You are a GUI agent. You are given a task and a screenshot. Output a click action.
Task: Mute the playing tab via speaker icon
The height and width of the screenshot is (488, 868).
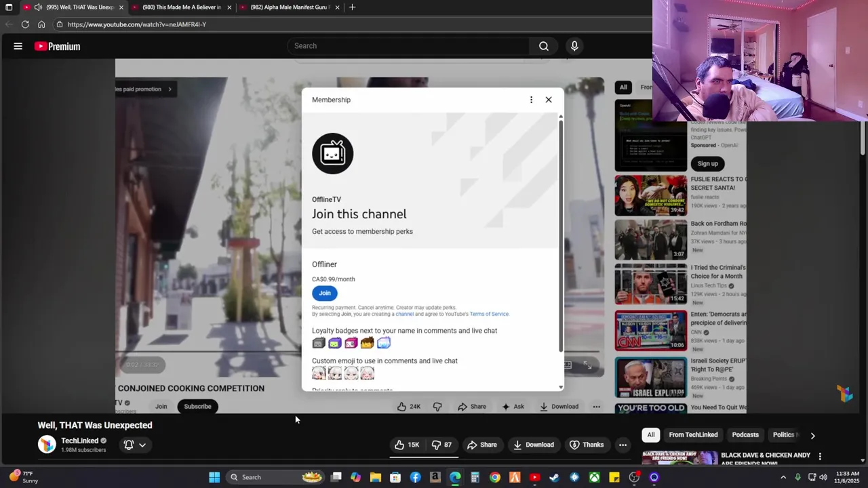click(x=38, y=7)
